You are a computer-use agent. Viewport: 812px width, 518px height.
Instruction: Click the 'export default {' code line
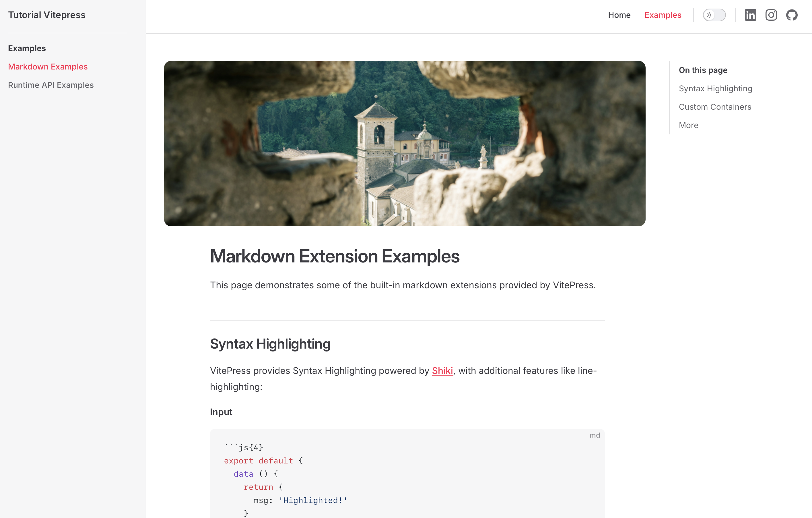click(263, 461)
